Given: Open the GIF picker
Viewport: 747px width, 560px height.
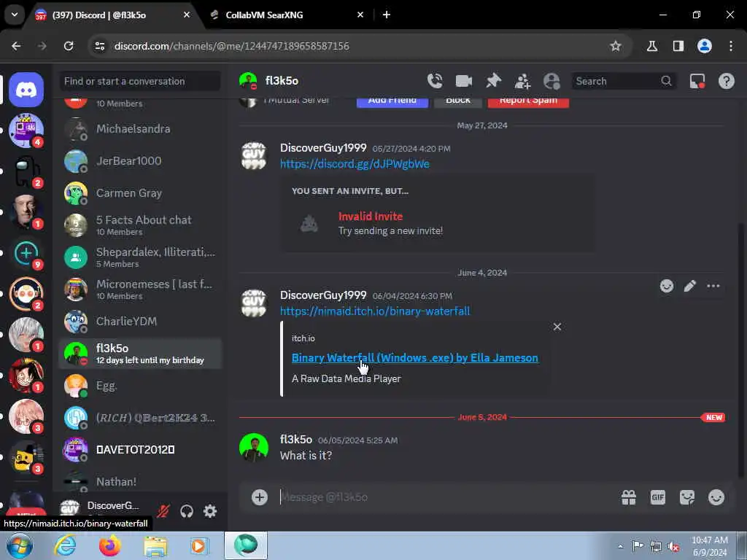Looking at the screenshot, I should (x=657, y=497).
